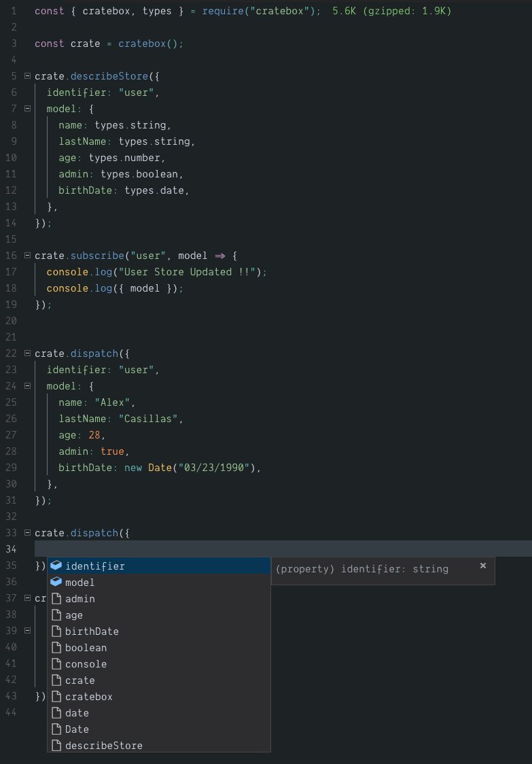Click the property cube icon beside model
This screenshot has height=764, width=532.
[x=56, y=582]
